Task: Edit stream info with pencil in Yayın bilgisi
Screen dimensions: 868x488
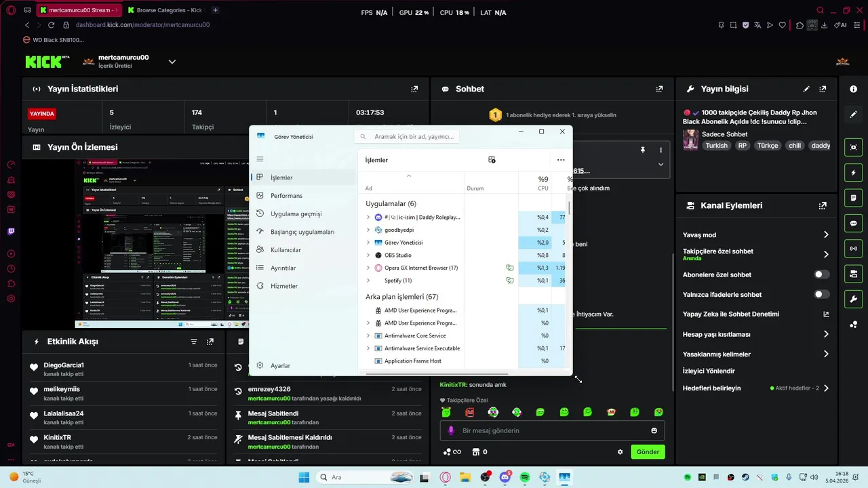Action: (806, 89)
